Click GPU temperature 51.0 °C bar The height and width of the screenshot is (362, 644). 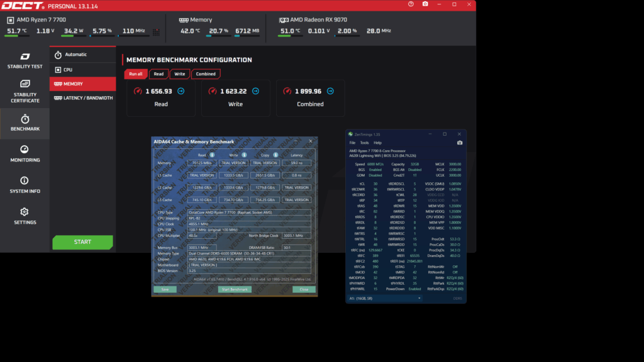pos(290,36)
